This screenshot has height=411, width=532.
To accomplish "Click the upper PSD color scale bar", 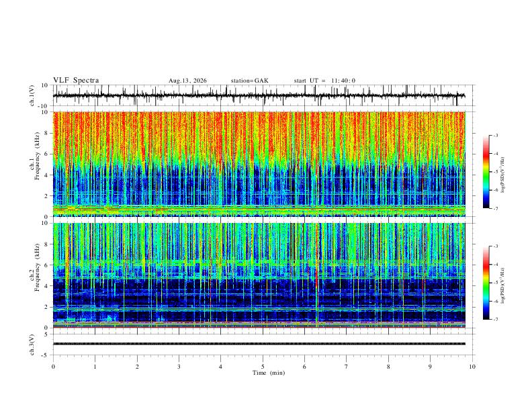I will click(486, 172).
